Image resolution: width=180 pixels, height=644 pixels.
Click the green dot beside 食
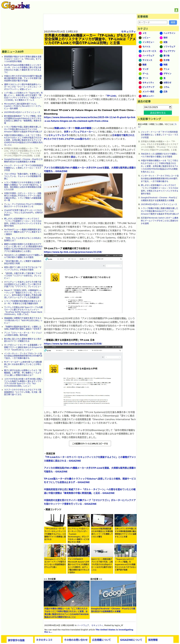(161, 78)
